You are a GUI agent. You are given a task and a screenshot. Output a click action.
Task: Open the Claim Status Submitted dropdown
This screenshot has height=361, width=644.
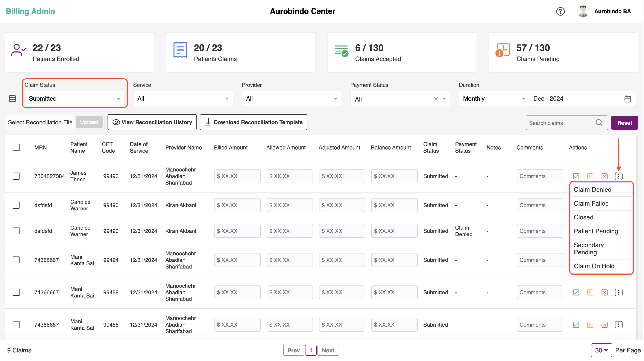74,99
